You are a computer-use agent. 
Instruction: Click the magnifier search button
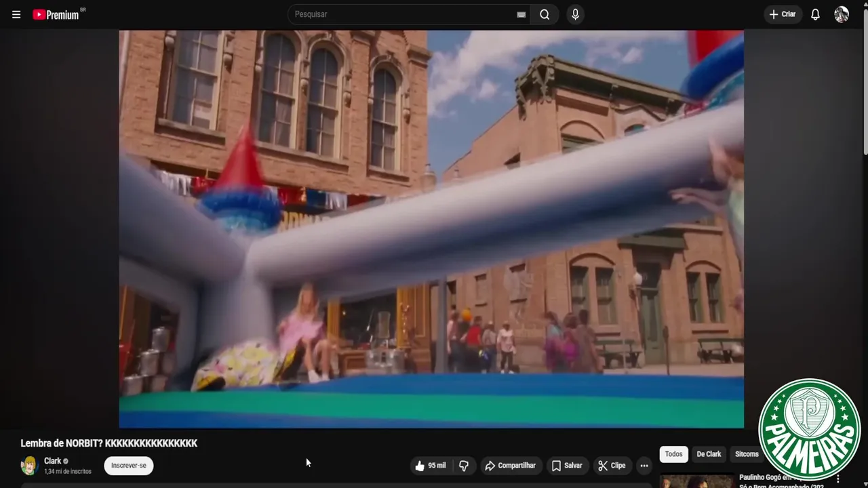545,14
